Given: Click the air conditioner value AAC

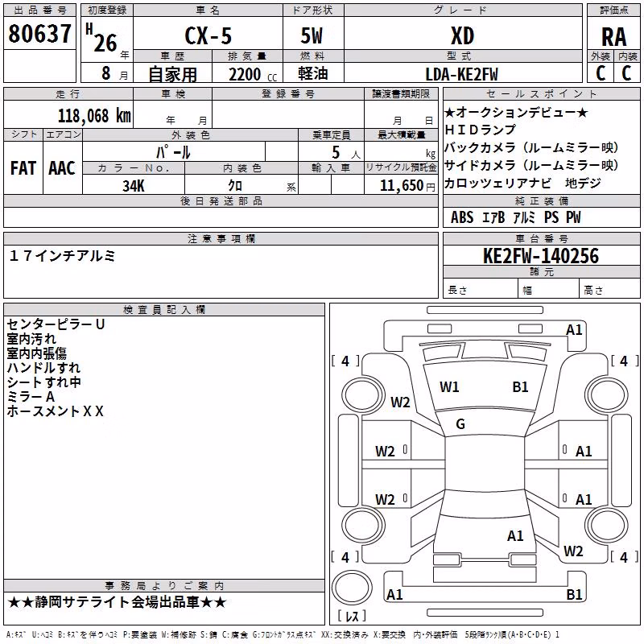Looking at the screenshot, I should point(62,168).
